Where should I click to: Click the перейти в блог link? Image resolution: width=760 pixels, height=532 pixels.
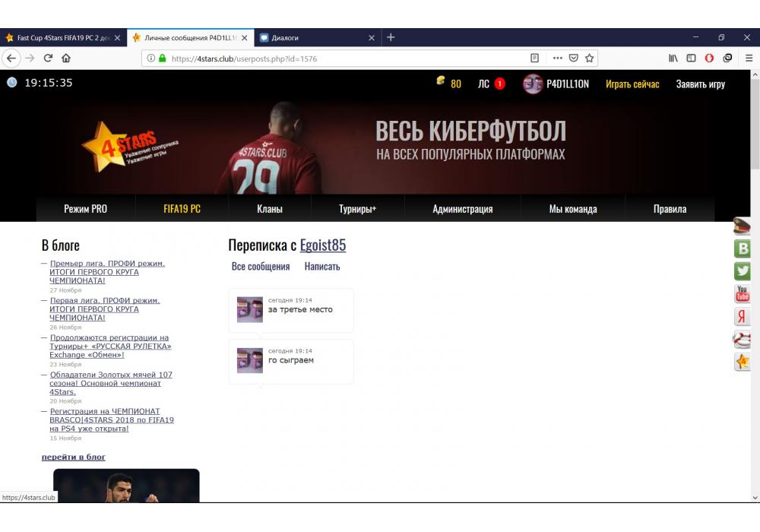pos(73,457)
